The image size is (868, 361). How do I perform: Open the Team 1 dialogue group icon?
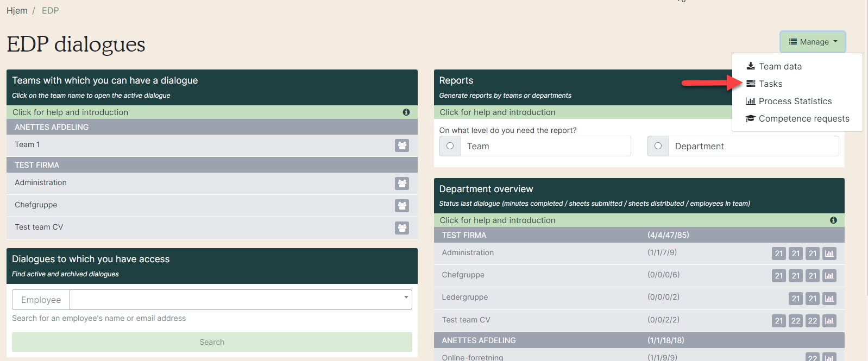pyautogui.click(x=402, y=145)
